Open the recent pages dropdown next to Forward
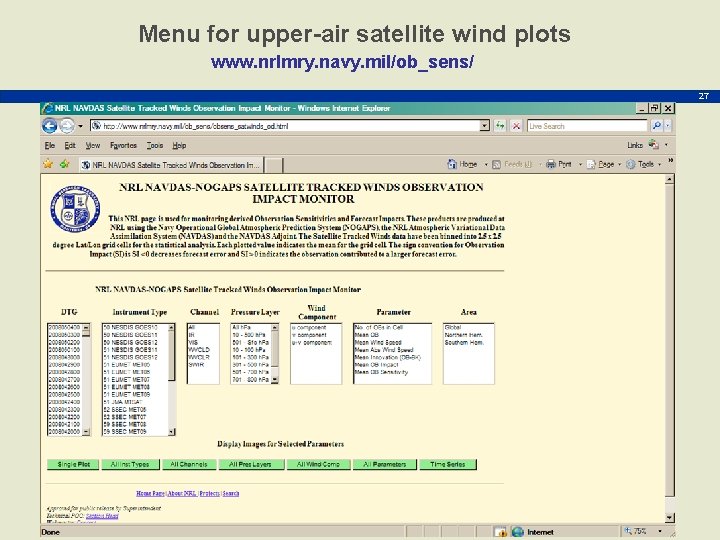This screenshot has width=720, height=540. pyautogui.click(x=80, y=126)
